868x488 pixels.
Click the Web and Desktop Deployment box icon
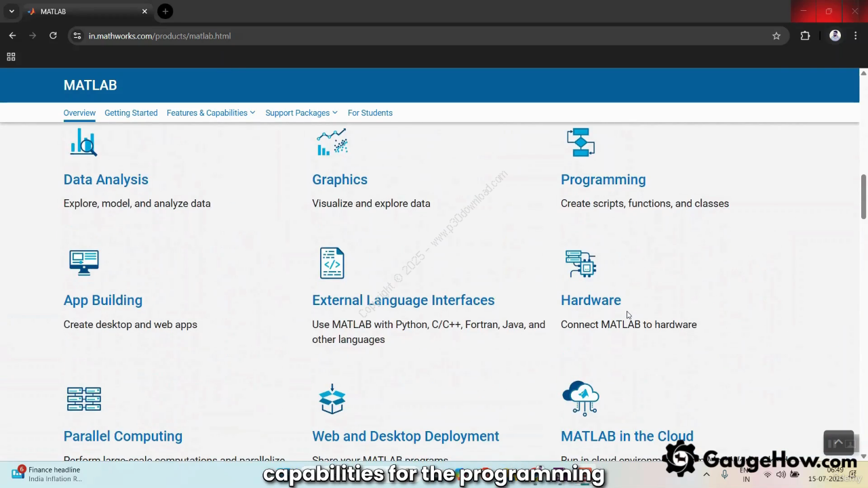click(332, 399)
